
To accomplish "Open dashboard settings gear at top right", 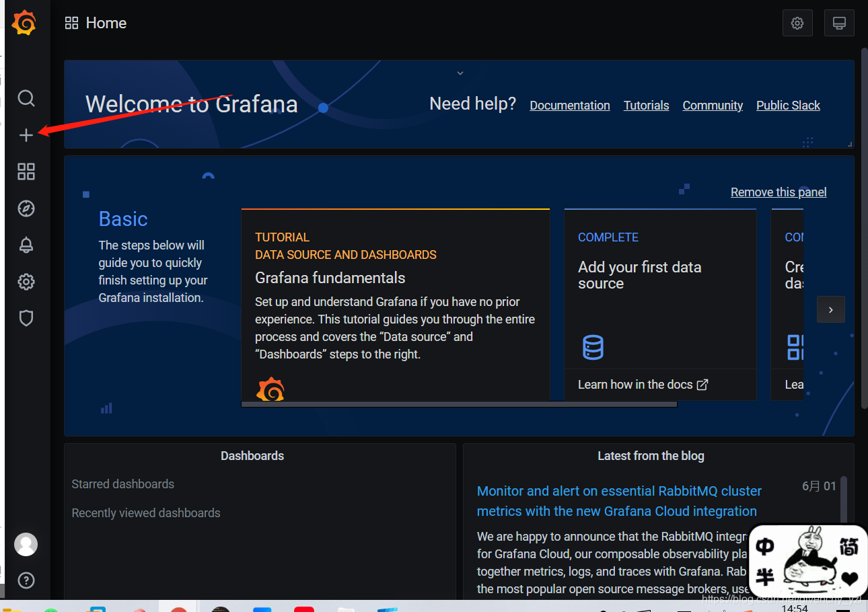I will click(x=797, y=23).
